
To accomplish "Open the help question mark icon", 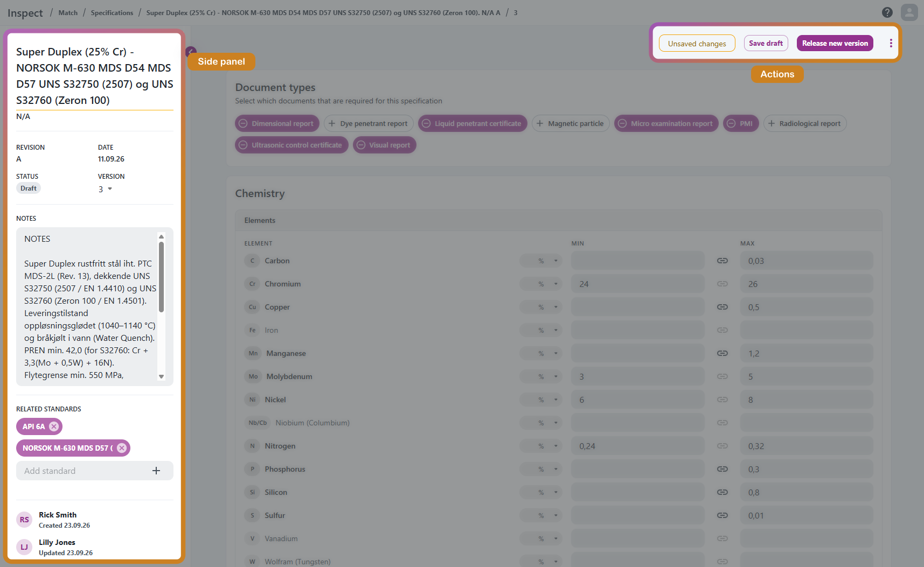I will click(x=887, y=12).
